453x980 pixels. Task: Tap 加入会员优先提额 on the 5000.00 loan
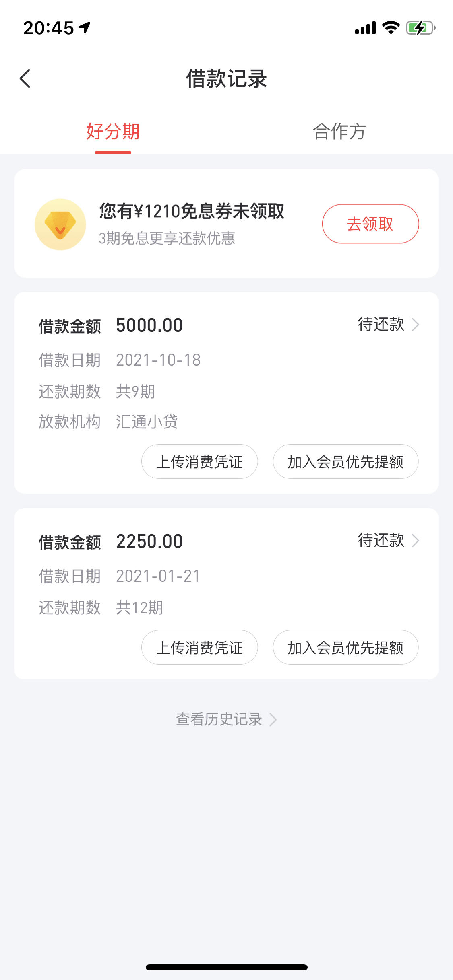pyautogui.click(x=346, y=461)
